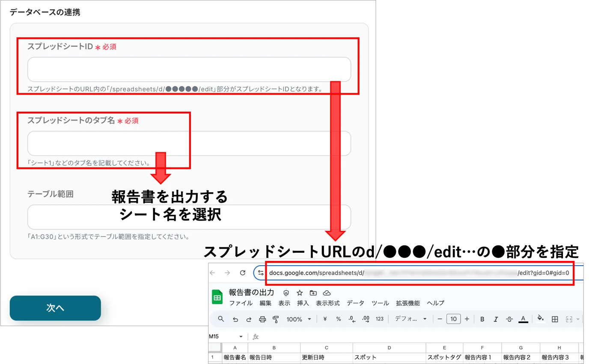589x364 pixels.
Task: Select cell 報告内容２
Action: click(x=521, y=358)
